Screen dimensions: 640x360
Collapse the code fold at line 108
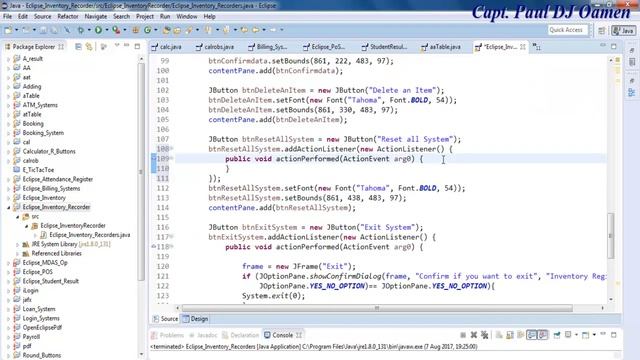click(x=172, y=149)
